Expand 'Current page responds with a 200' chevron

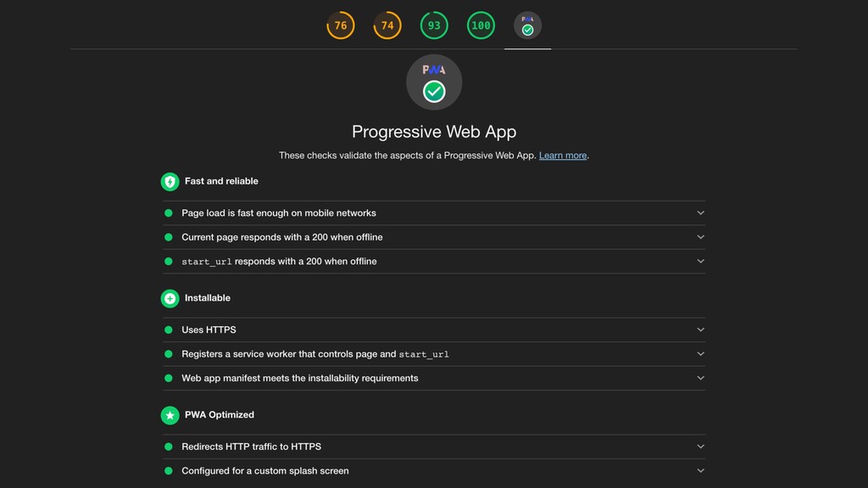pyautogui.click(x=700, y=237)
